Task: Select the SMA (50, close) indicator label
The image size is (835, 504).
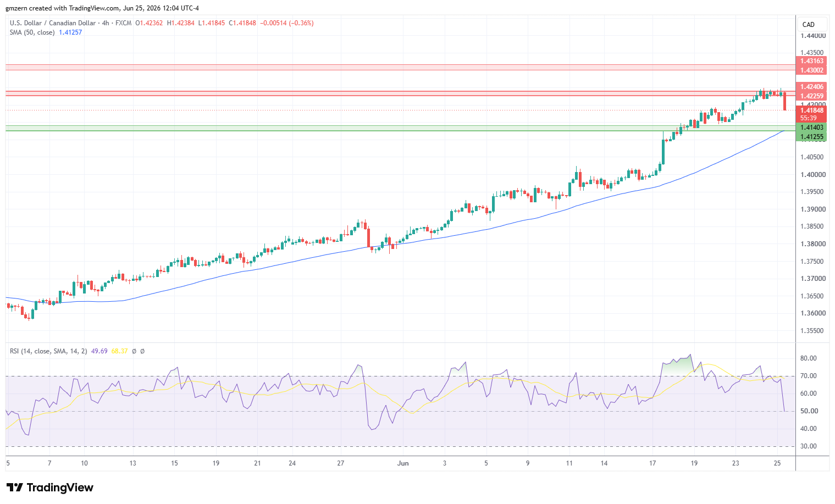Action: (x=32, y=32)
